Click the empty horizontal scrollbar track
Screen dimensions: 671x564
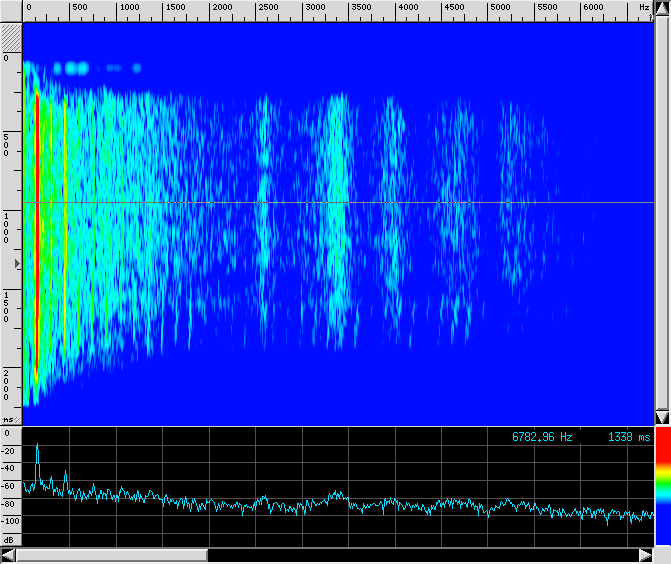(420, 555)
